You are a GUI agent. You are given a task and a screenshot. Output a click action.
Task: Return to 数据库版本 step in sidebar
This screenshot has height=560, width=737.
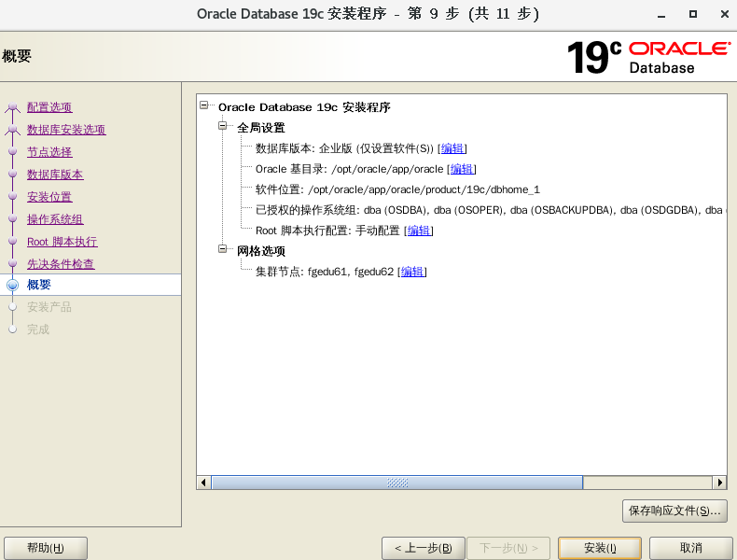(x=55, y=175)
